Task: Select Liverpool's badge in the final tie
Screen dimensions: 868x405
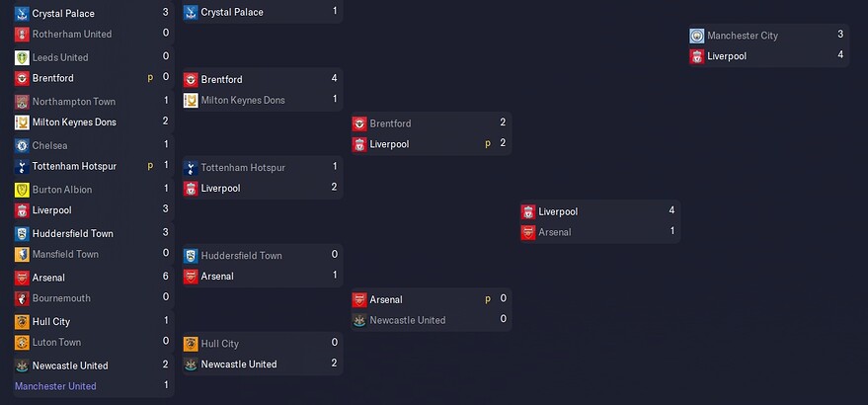Action: point(697,56)
